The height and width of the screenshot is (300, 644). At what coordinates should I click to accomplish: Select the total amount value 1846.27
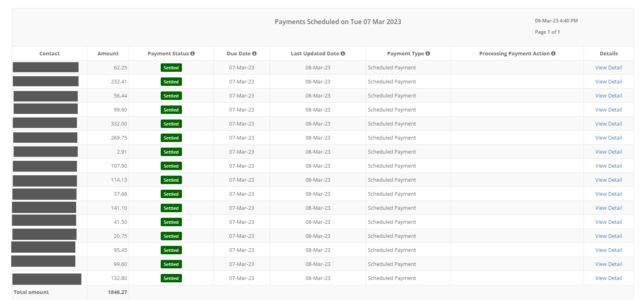tap(117, 292)
